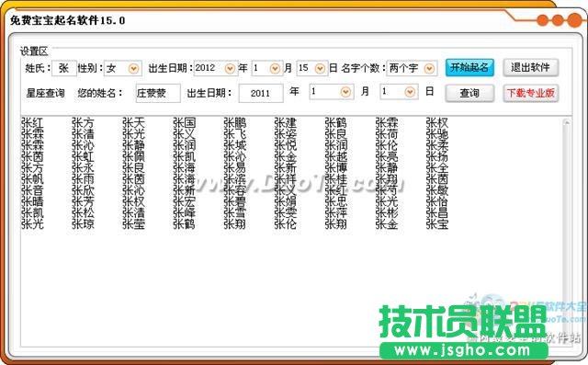588x365 pixels.
Task: Select the name 张永 in the list
Action: pyautogui.click(x=83, y=167)
